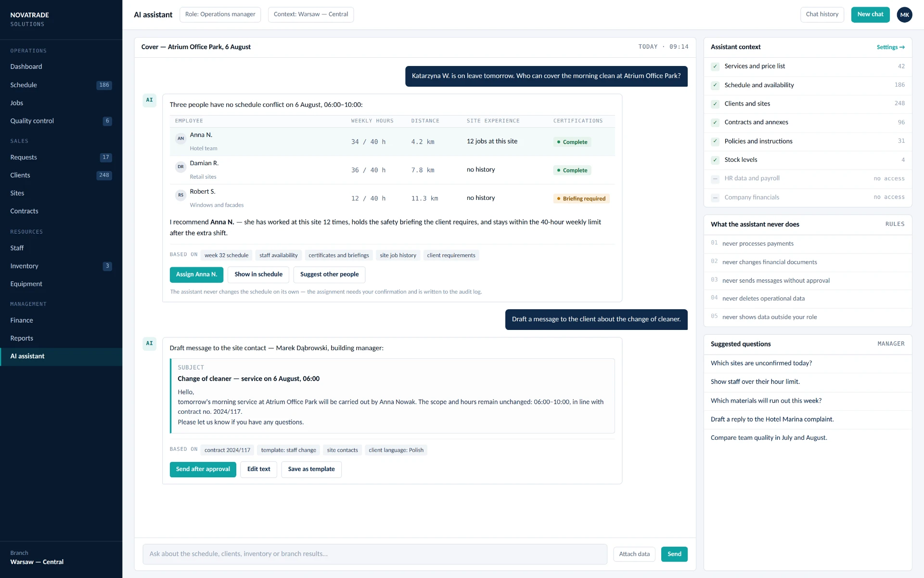
Task: Open the Equipment page
Action: (x=61, y=284)
